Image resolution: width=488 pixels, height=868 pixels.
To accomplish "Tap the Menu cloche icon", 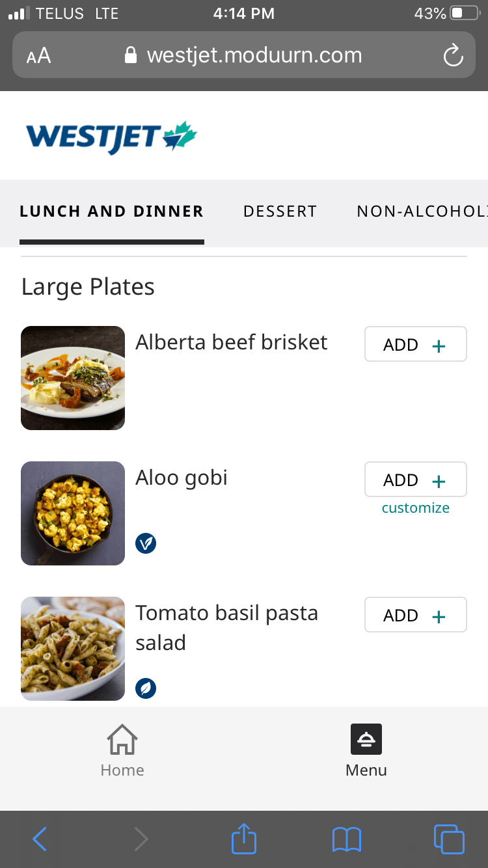I will 366,739.
